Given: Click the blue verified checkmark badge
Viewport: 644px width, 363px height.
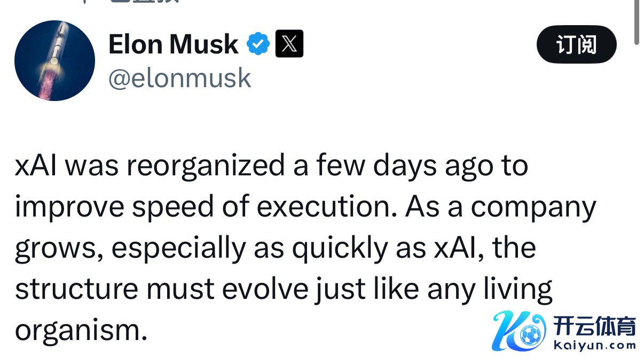Looking at the screenshot, I should [x=258, y=44].
